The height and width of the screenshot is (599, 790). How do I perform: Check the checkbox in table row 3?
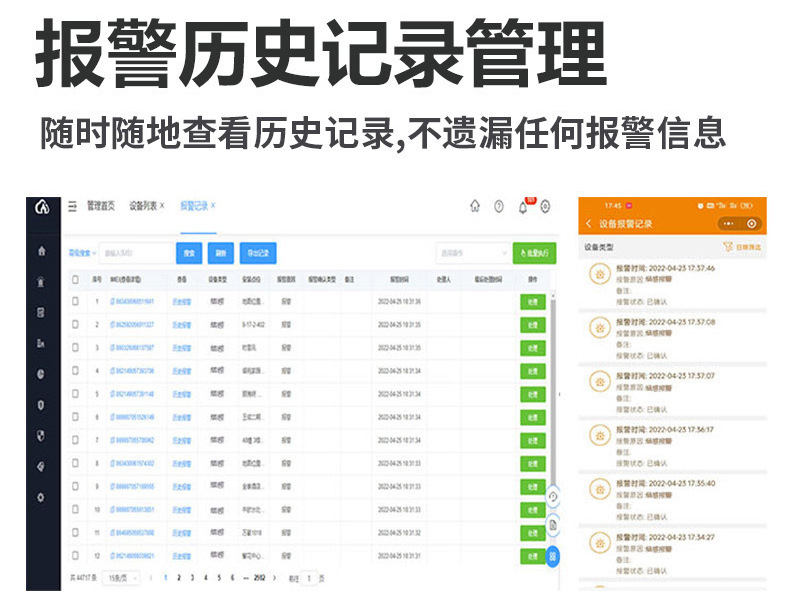coord(75,348)
